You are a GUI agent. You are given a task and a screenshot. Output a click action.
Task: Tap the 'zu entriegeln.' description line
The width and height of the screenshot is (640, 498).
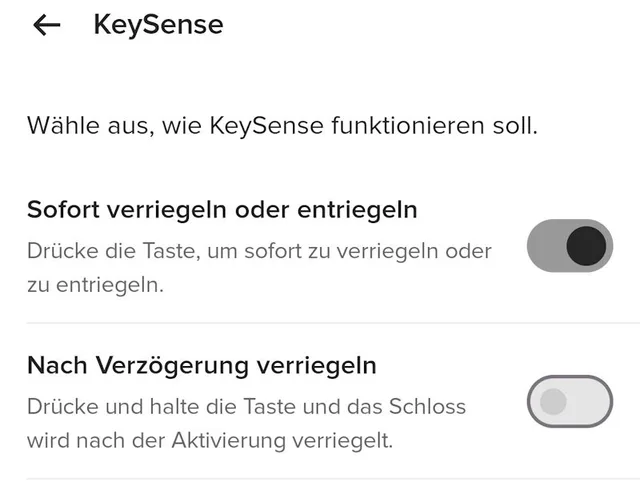point(95,285)
